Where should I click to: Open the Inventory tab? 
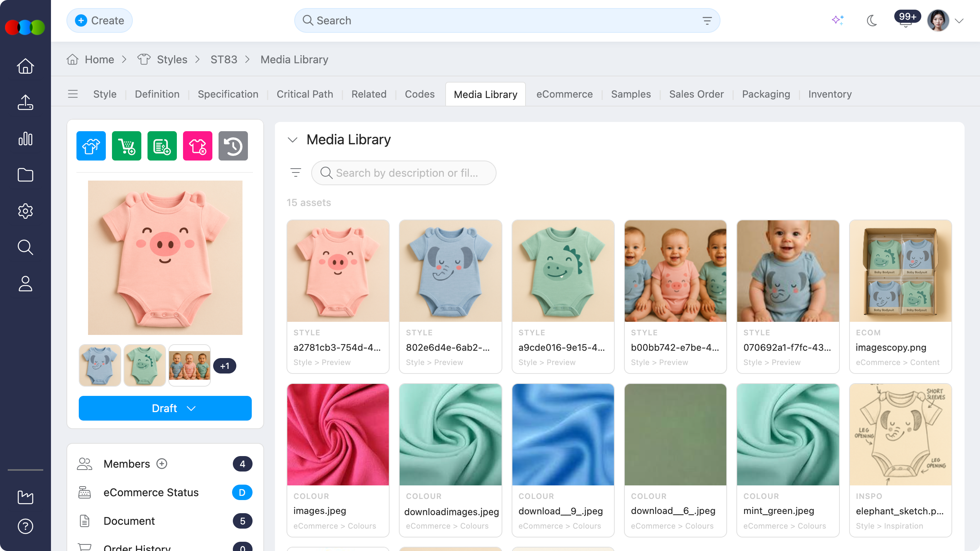830,94
